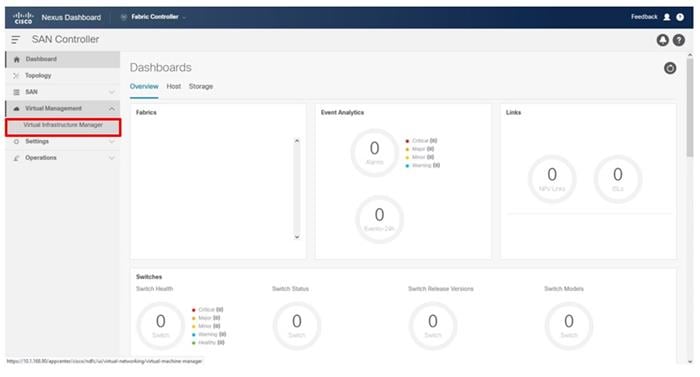The height and width of the screenshot is (377, 700).
Task: Open the SAN Controller help icon
Action: point(679,40)
